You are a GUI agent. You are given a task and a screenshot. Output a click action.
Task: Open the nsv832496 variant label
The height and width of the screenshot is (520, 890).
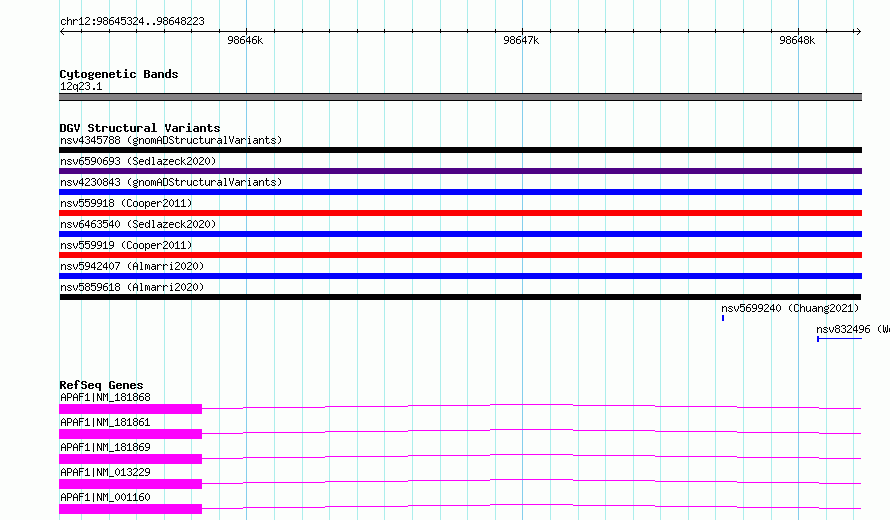[x=853, y=329]
